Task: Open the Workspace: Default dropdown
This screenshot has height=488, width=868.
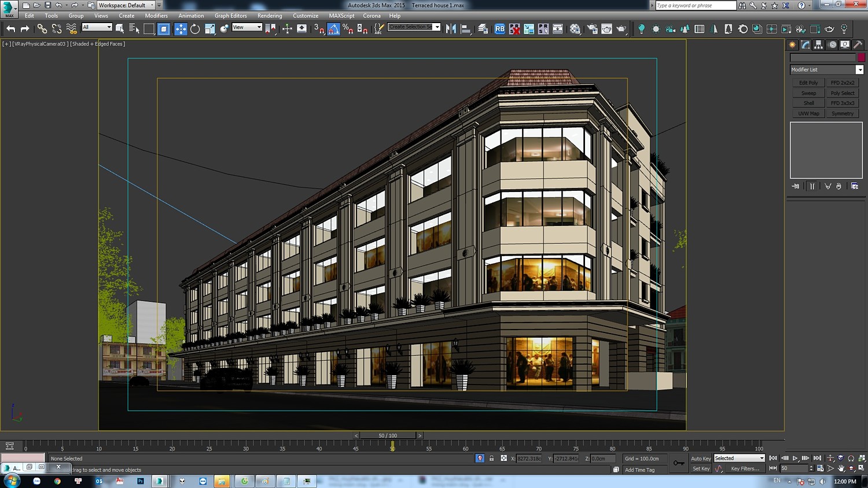Action: pos(126,5)
